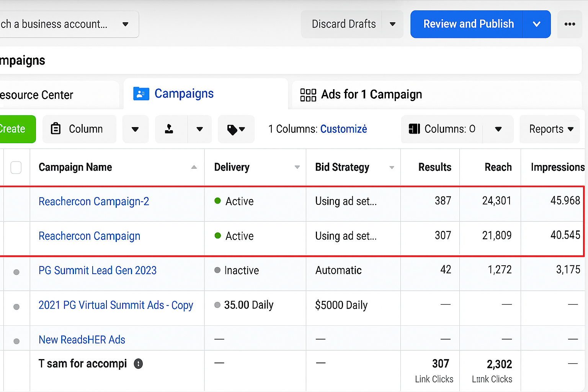Screen dimensions: 588x392
Task: Open the export dropdown arrow
Action: pos(199,129)
